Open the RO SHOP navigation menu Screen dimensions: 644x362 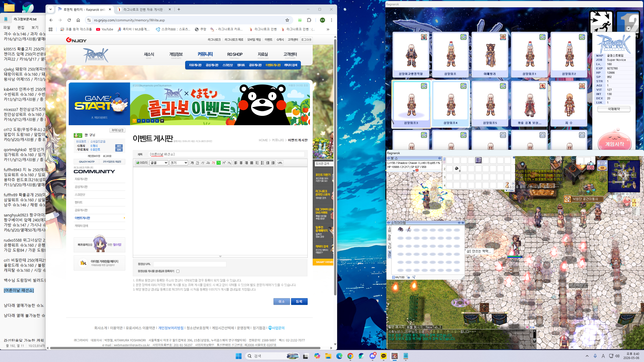click(235, 55)
